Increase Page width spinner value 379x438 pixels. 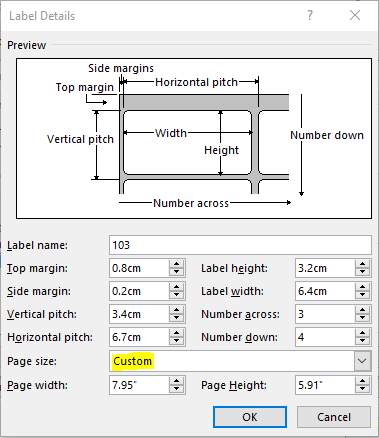[x=176, y=381]
